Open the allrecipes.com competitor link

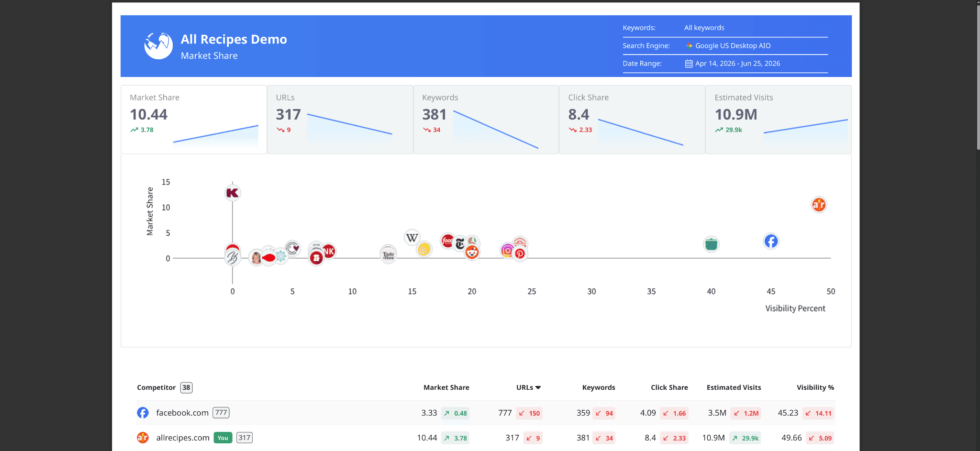tap(183, 438)
